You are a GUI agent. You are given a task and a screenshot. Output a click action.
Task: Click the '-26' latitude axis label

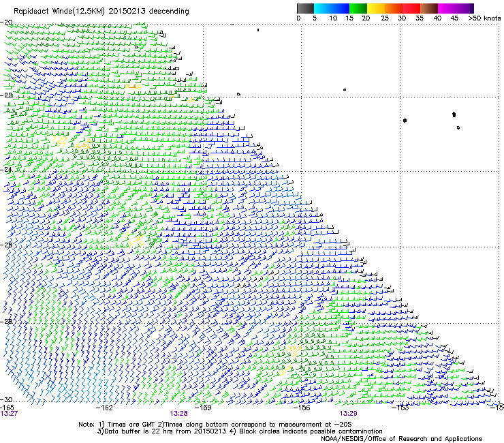click(x=6, y=245)
